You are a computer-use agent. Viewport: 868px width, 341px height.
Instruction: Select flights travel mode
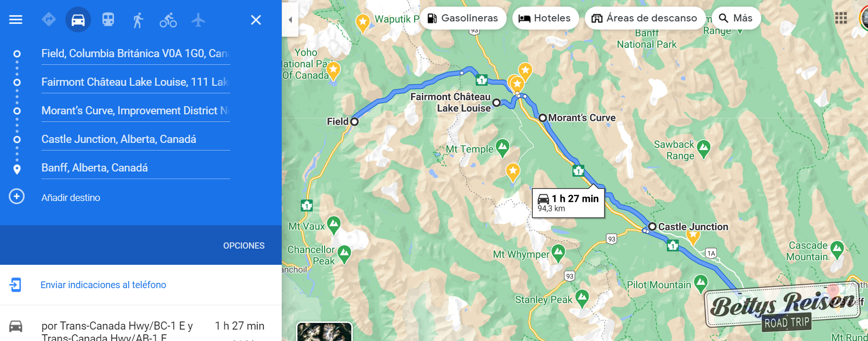point(198,20)
